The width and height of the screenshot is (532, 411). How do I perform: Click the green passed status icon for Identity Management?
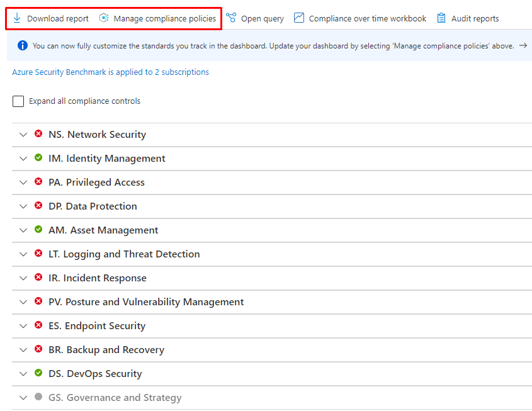(38, 158)
